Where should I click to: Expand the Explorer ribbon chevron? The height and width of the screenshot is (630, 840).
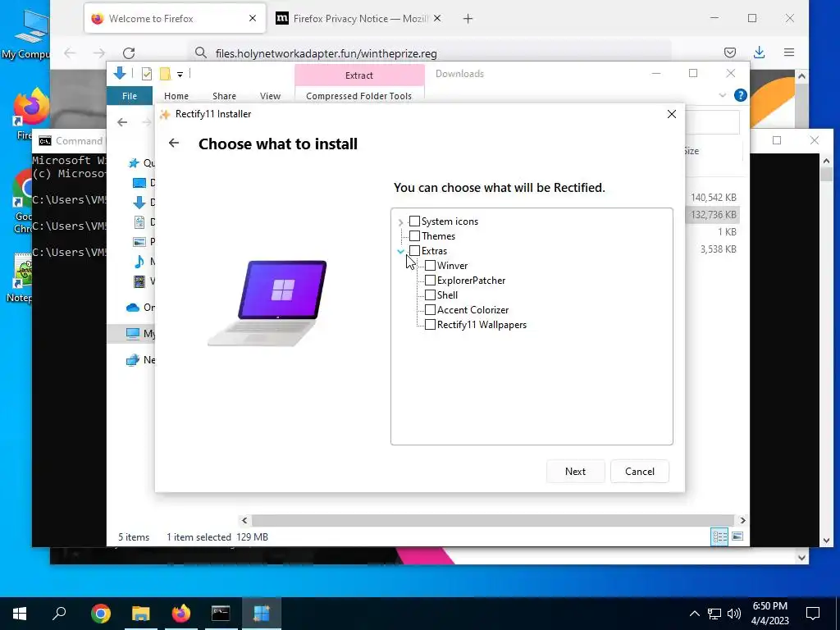722,95
